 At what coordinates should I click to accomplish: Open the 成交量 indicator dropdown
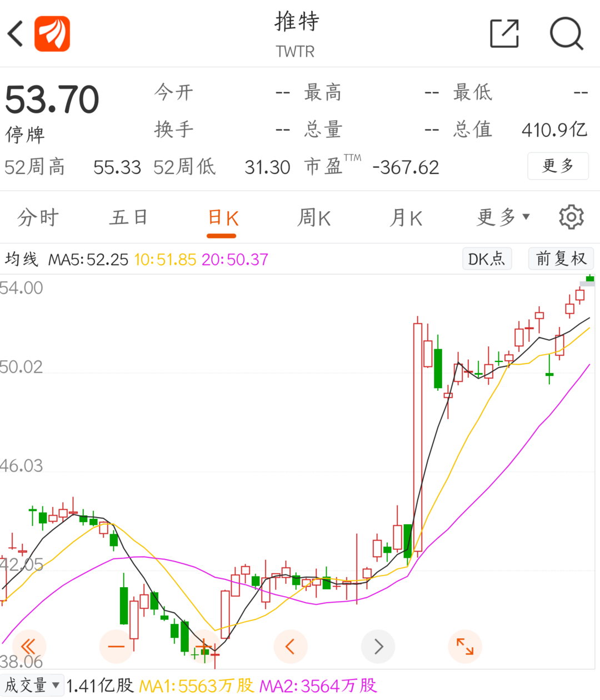tap(32, 686)
